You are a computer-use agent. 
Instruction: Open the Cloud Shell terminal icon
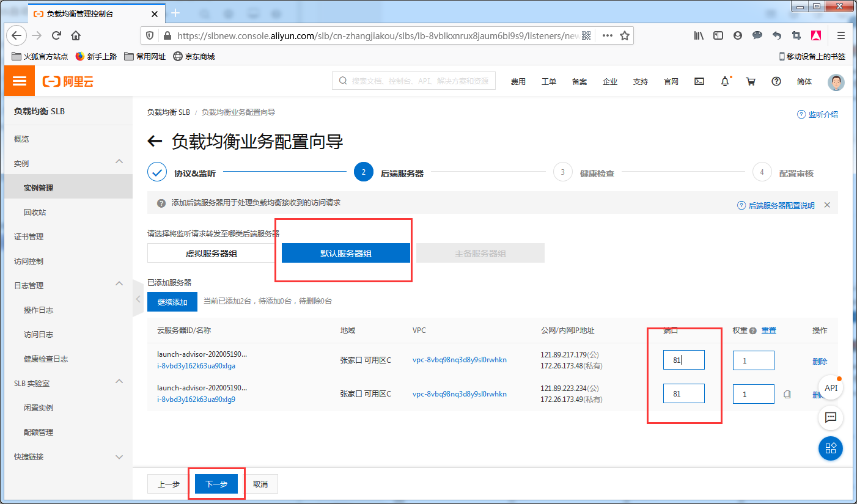(700, 81)
